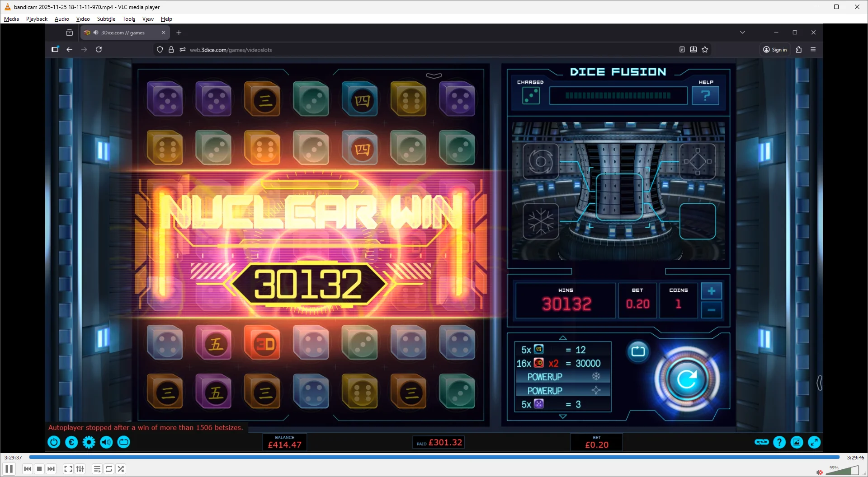This screenshot has width=868, height=477.
Task: Decrease coins with the minus button
Action: coord(711,310)
